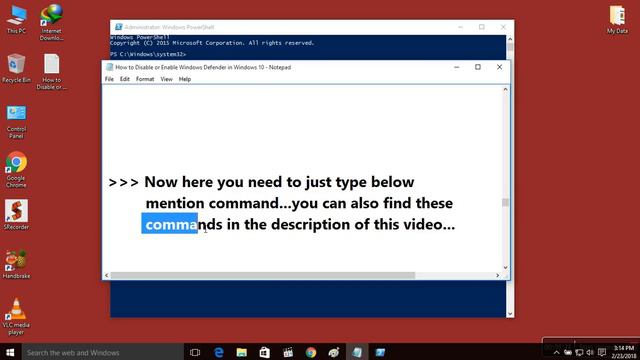Viewport: 640px width, 360px height.
Task: Switch to Notepad via taskbar button
Action: pyautogui.click(x=357, y=352)
